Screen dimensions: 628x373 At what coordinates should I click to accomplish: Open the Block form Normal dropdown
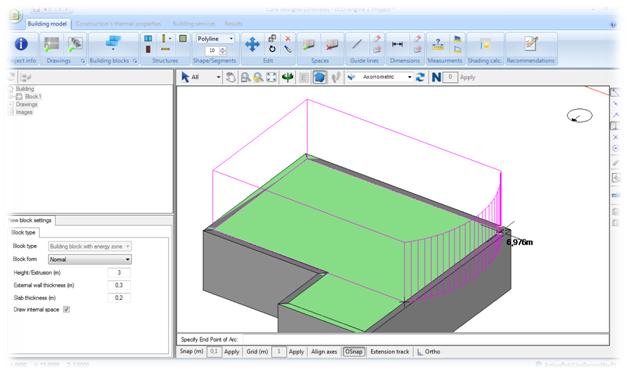click(x=90, y=259)
